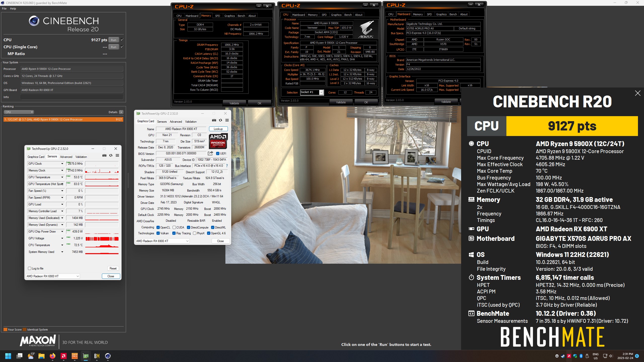This screenshot has height=362, width=644.
Task: Switch to Validation tab in GPU-Z Sensors window
Action: coord(81,157)
